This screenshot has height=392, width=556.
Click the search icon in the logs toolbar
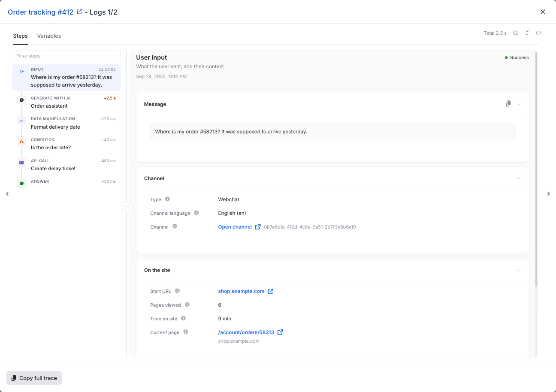pos(516,33)
